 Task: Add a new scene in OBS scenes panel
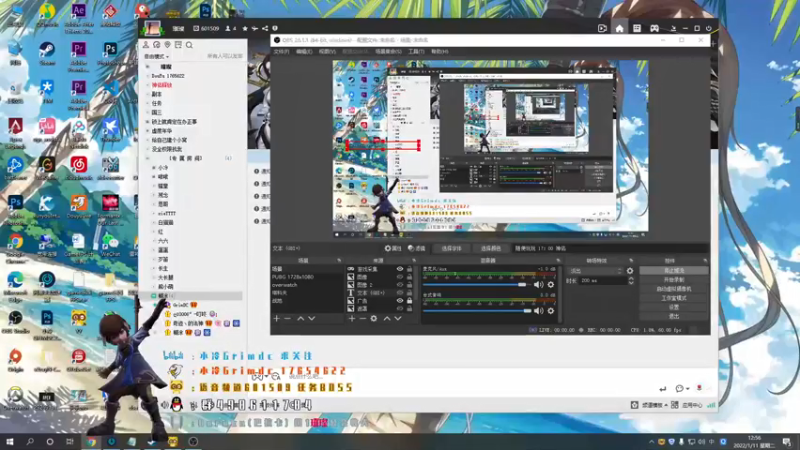click(x=277, y=318)
